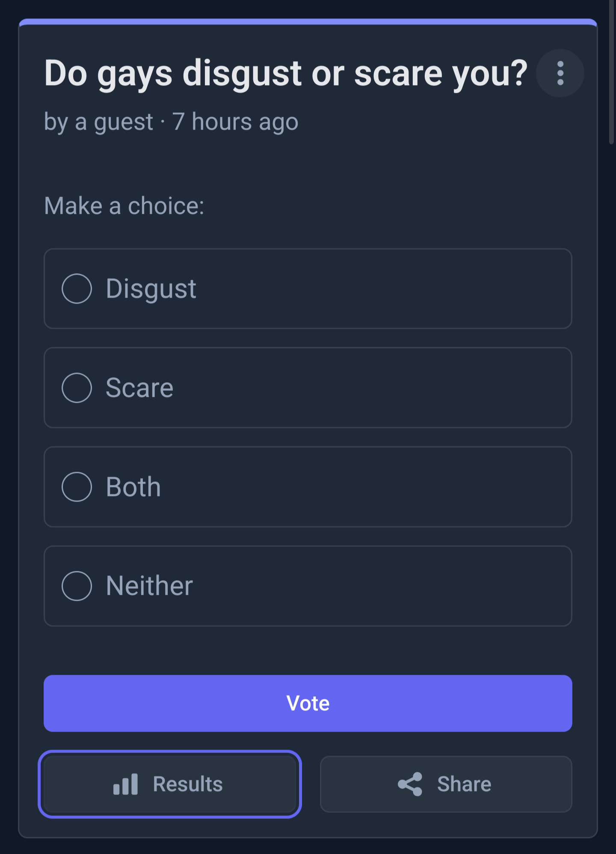616x854 pixels.
Task: Click the page scrollbar thumb at right edge
Action: tap(612, 72)
